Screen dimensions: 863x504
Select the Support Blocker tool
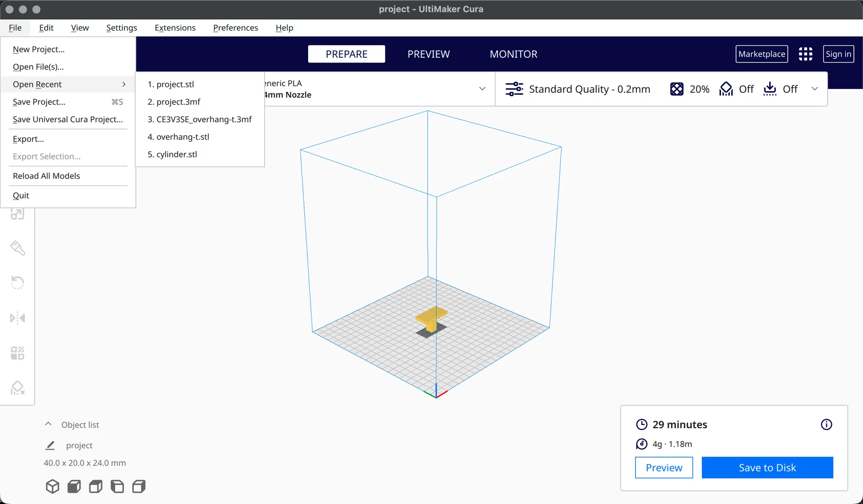point(17,388)
